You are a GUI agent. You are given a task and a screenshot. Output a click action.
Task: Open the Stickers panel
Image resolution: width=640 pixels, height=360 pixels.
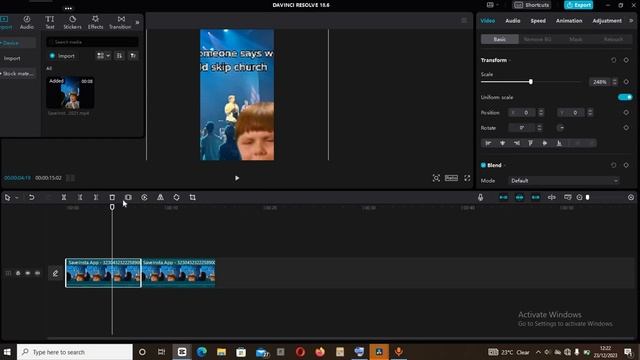[73, 22]
